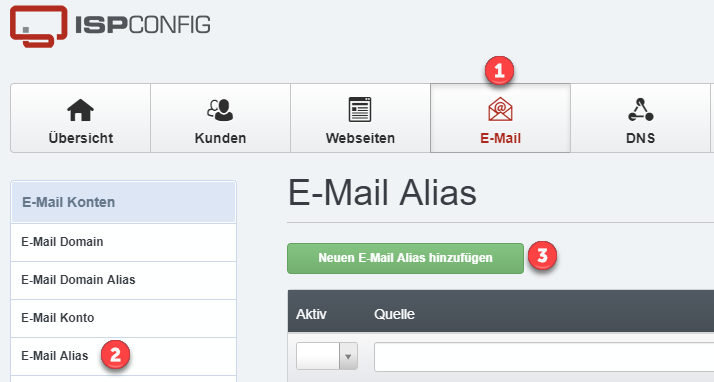Open the Übersicht house icon

click(80, 110)
